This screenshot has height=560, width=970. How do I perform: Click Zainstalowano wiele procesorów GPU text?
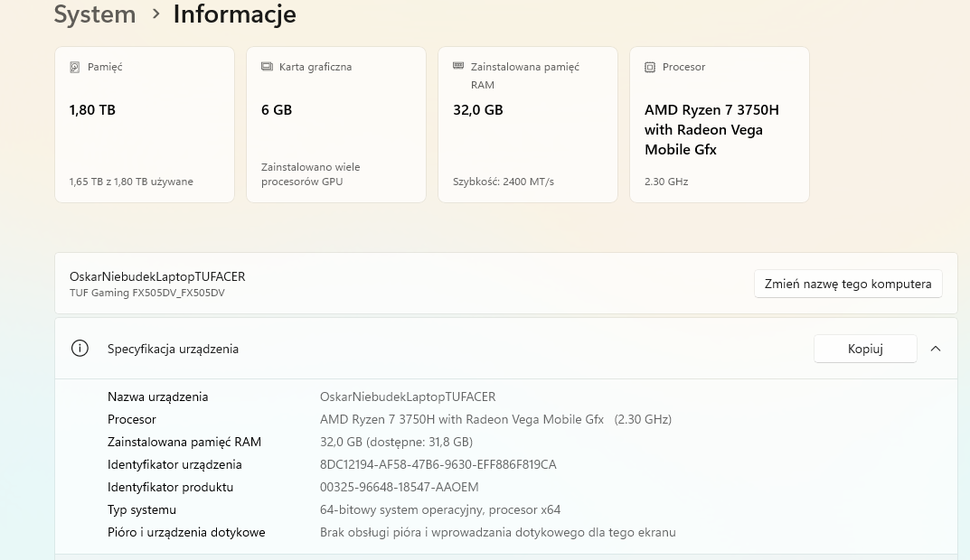coord(311,174)
